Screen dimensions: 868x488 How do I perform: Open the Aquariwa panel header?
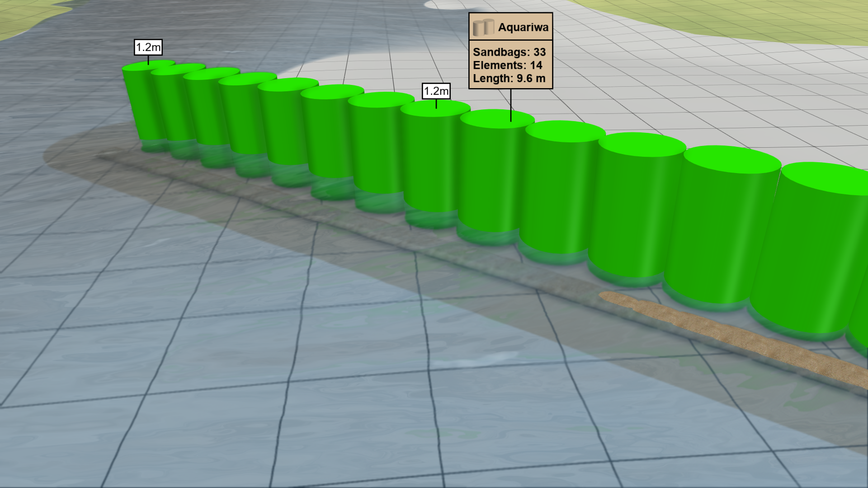pyautogui.click(x=510, y=28)
